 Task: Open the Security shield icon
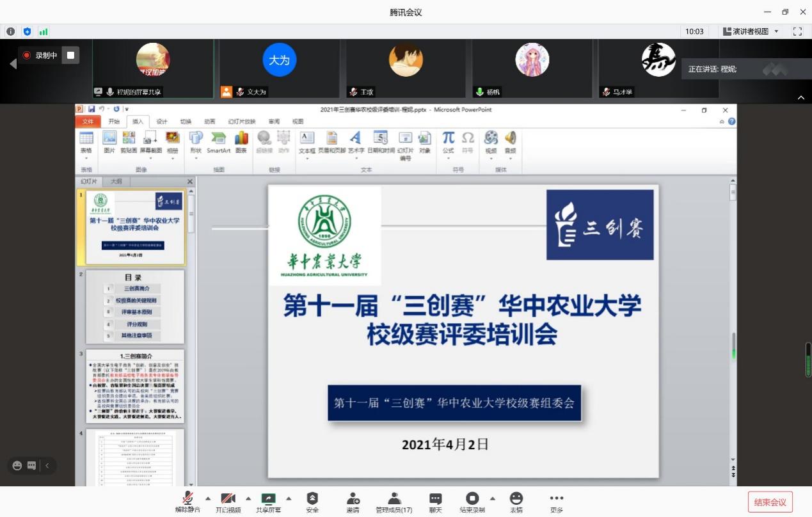click(x=312, y=499)
